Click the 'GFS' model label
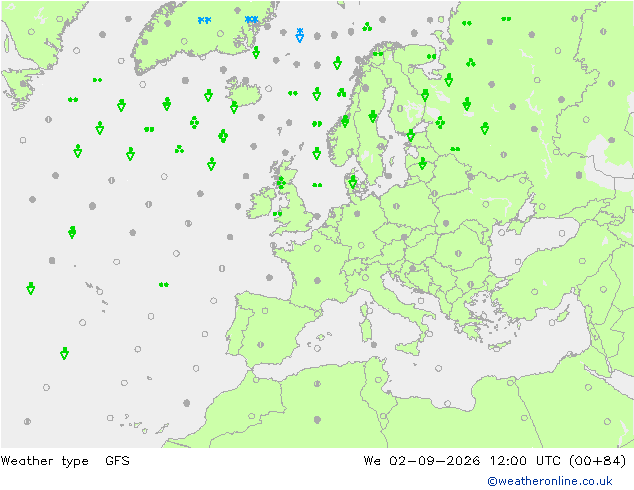 (117, 461)
